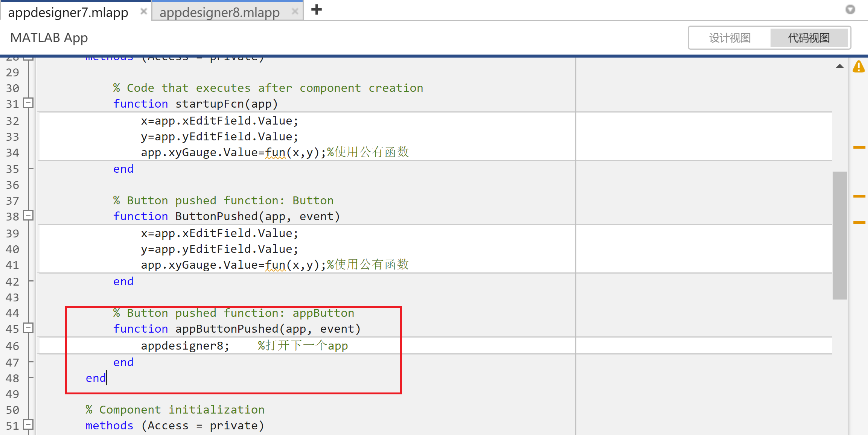Click the orange warning indicator icon
The width and height of the screenshot is (868, 435).
[x=858, y=67]
